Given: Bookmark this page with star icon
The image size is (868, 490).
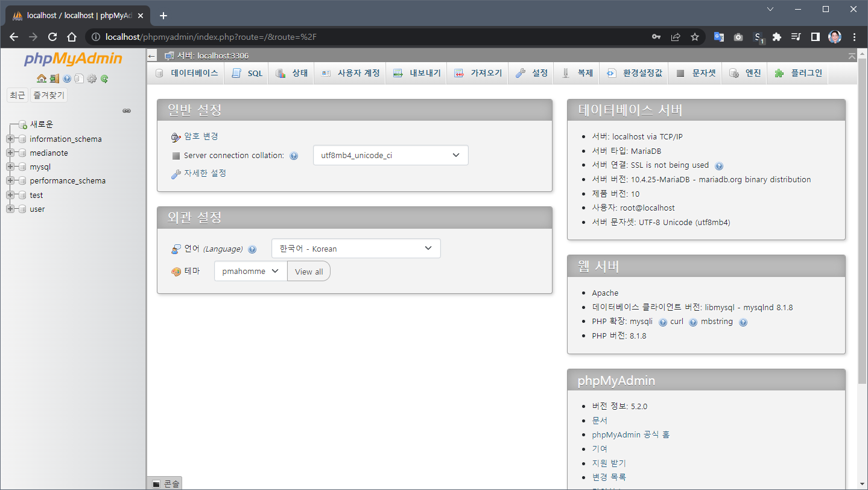Looking at the screenshot, I should point(695,37).
